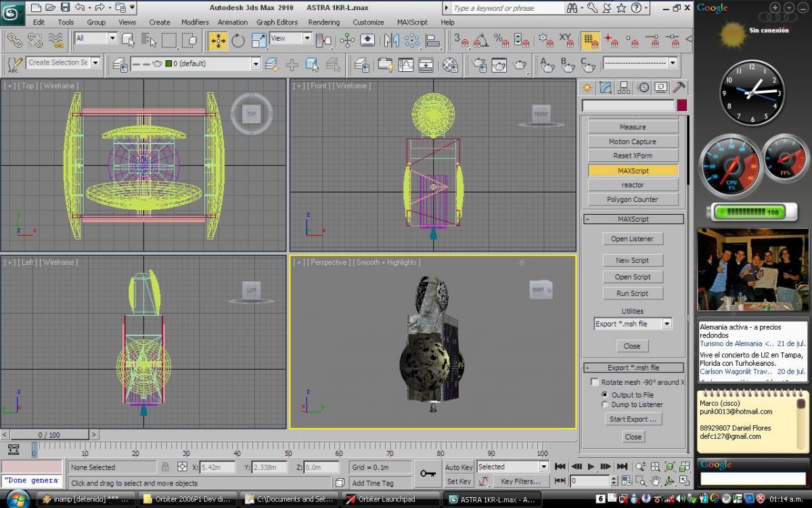Select the Link tool in main toolbar
Image resolution: width=812 pixels, height=508 pixels.
14,41
